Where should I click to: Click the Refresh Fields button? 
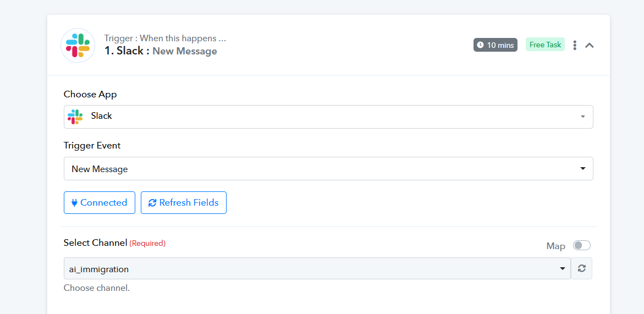pos(184,203)
